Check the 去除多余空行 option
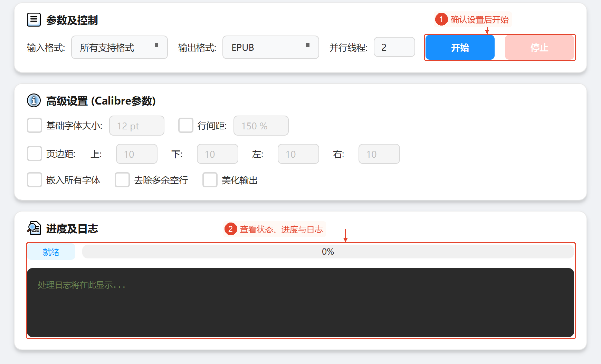Image resolution: width=601 pixels, height=364 pixels. (x=122, y=180)
